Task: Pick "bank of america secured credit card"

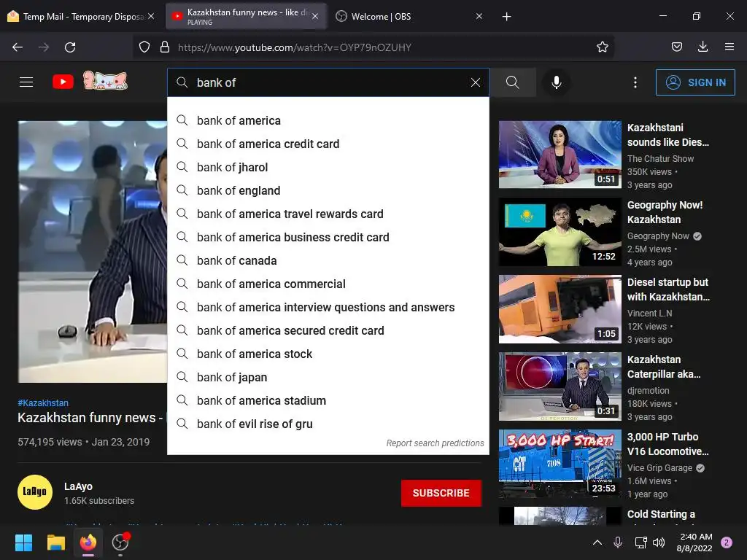Action: coord(328,330)
